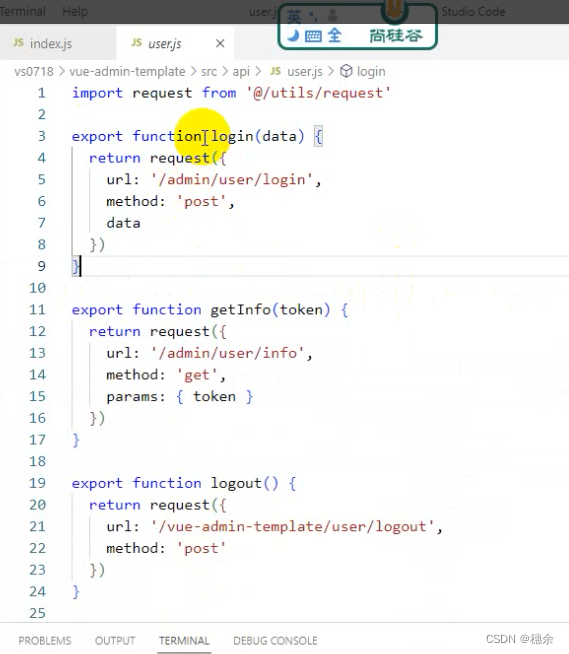The height and width of the screenshot is (654, 569).
Task: Select the TERMINAL panel tab
Action: (x=184, y=640)
